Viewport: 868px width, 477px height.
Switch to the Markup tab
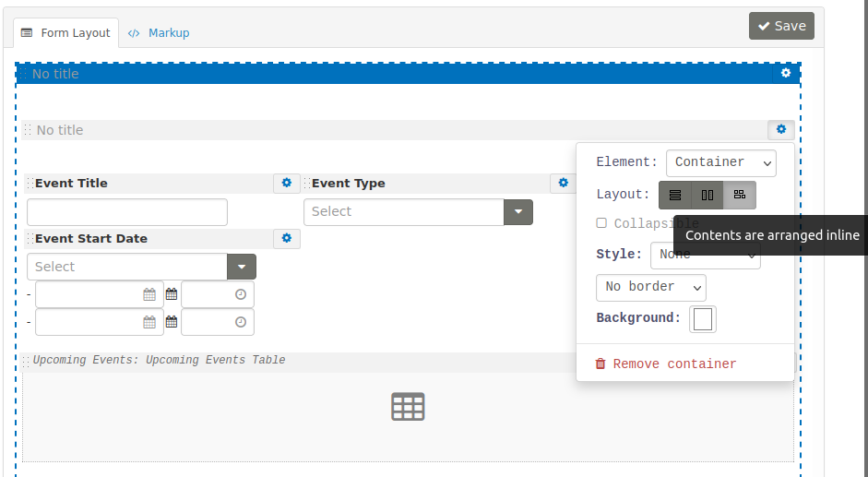pyautogui.click(x=159, y=33)
